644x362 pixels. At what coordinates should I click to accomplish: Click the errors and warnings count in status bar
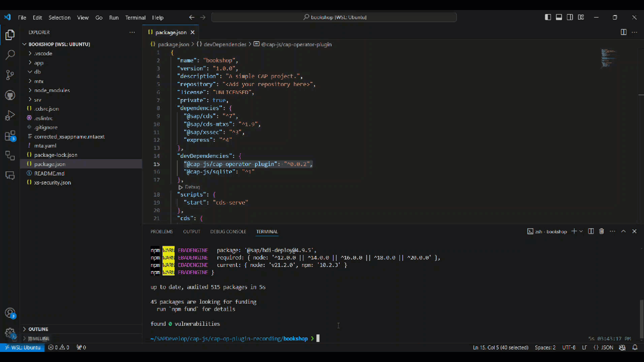click(x=59, y=347)
